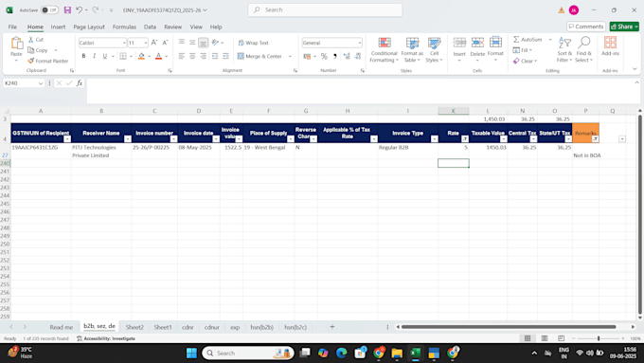Click the Save disk icon
Image resolution: width=644 pixels, height=363 pixels.
(x=67, y=9)
